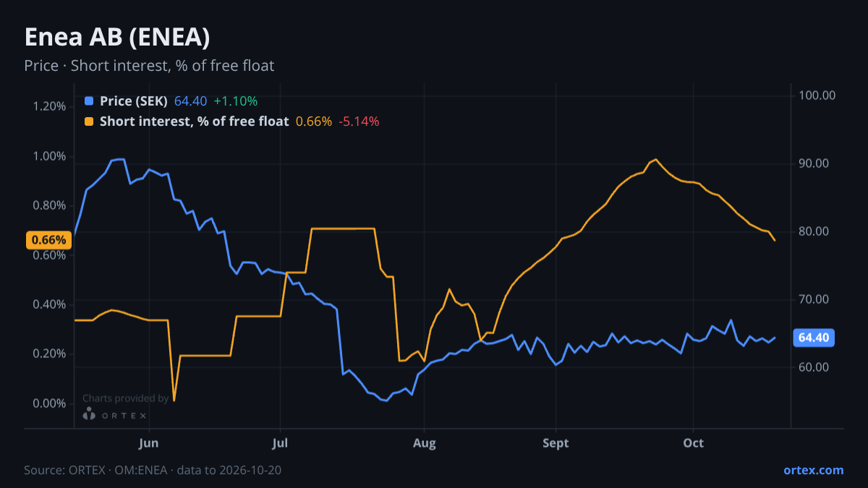Click the Short interest legend label
Viewport: 868px width, 488px height.
(194, 121)
